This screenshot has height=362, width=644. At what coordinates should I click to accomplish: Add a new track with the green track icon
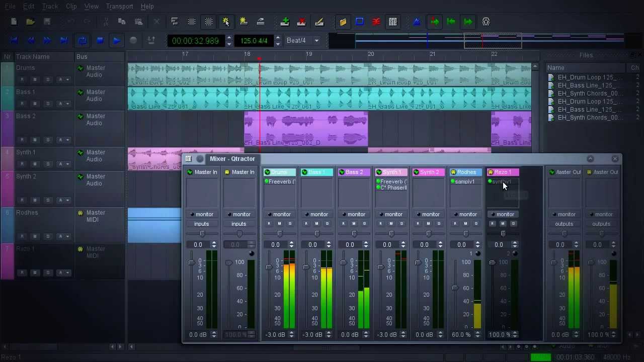click(x=285, y=21)
